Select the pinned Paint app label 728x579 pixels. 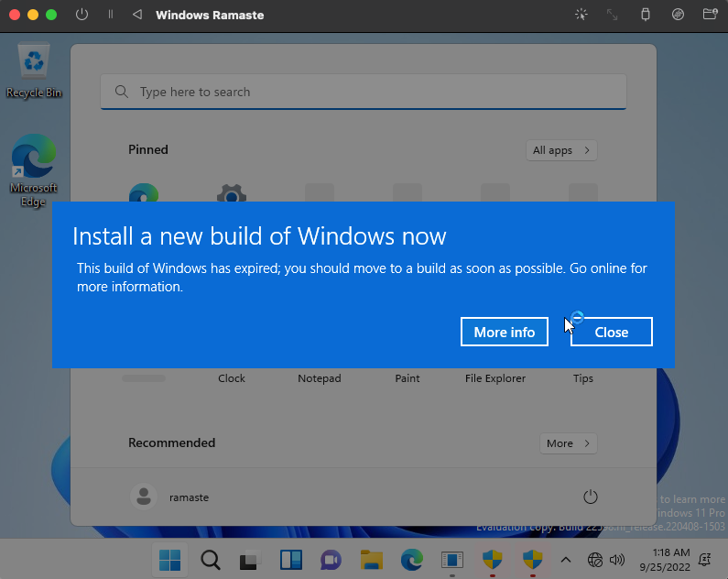pos(407,378)
